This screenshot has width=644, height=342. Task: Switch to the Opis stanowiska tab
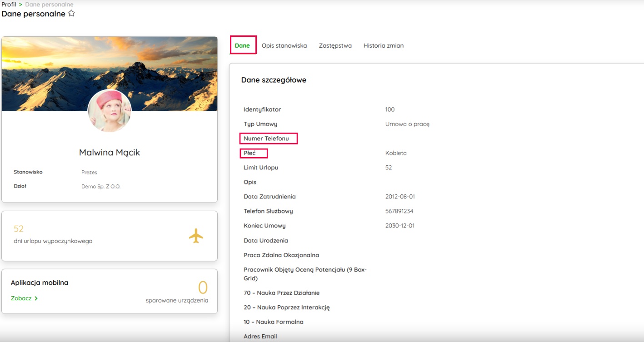click(284, 45)
